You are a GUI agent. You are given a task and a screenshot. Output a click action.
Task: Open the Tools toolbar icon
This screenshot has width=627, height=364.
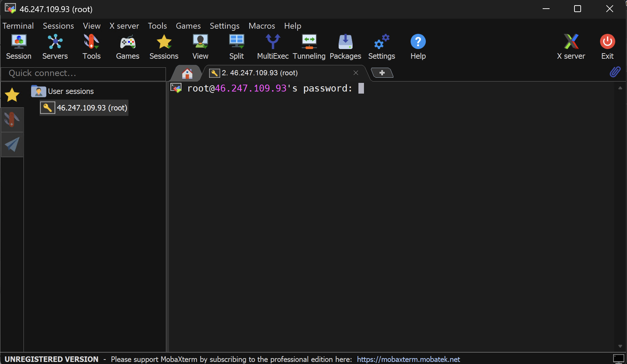(92, 47)
